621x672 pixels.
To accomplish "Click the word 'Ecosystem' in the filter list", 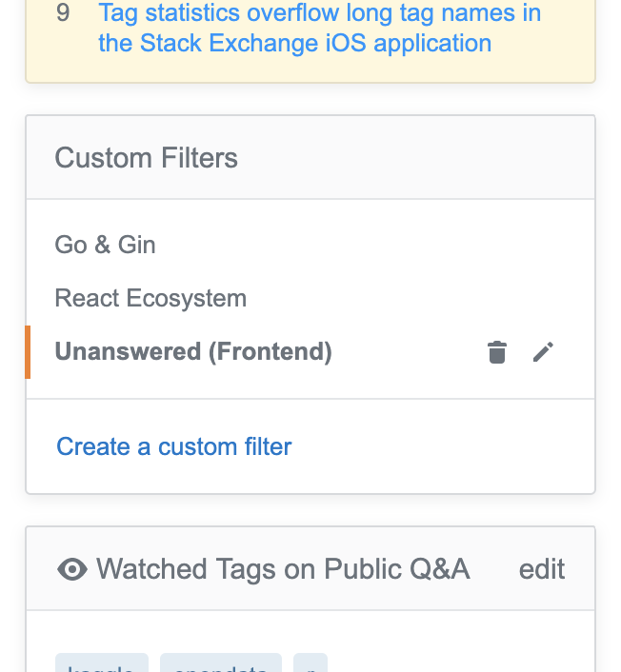I will point(187,298).
